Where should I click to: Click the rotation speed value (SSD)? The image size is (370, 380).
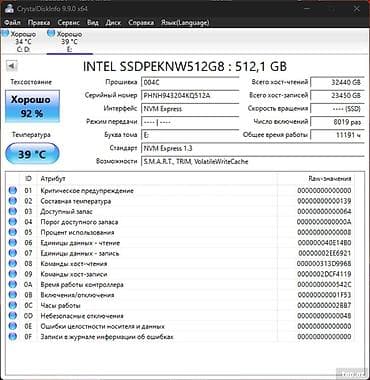click(x=337, y=109)
